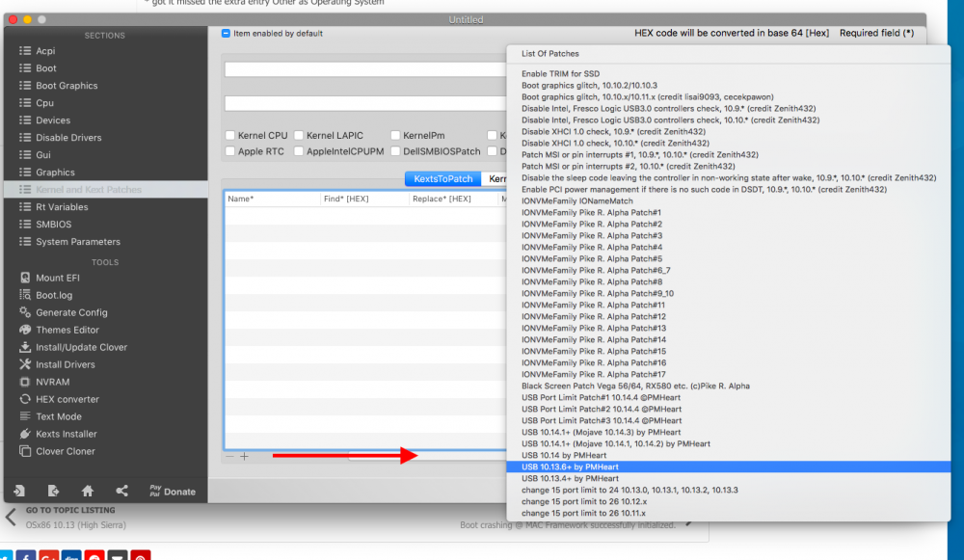This screenshot has height=560, width=964.
Task: Click the Replace* [HEX] column header
Action: (454, 200)
